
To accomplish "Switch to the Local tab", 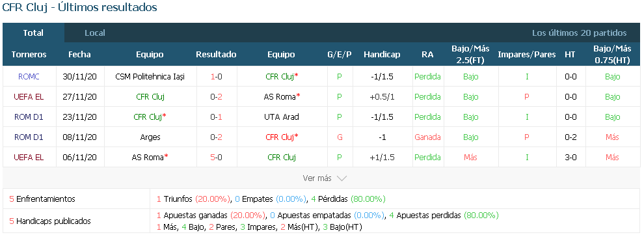I will [x=95, y=33].
